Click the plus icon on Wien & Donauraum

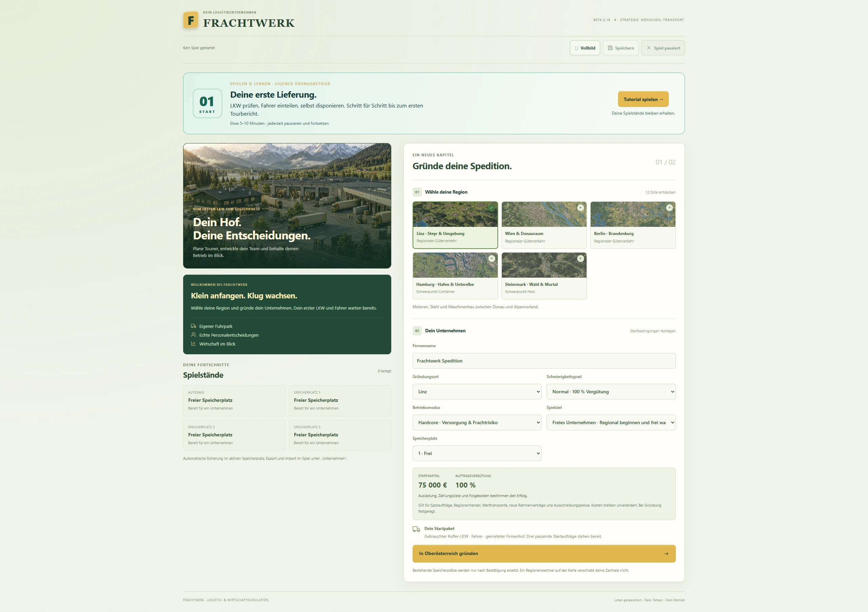point(580,208)
